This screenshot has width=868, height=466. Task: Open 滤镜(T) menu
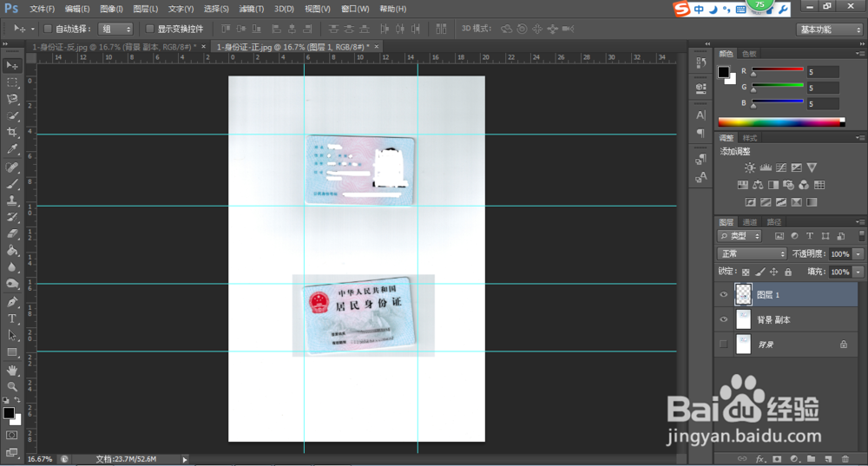coord(252,9)
